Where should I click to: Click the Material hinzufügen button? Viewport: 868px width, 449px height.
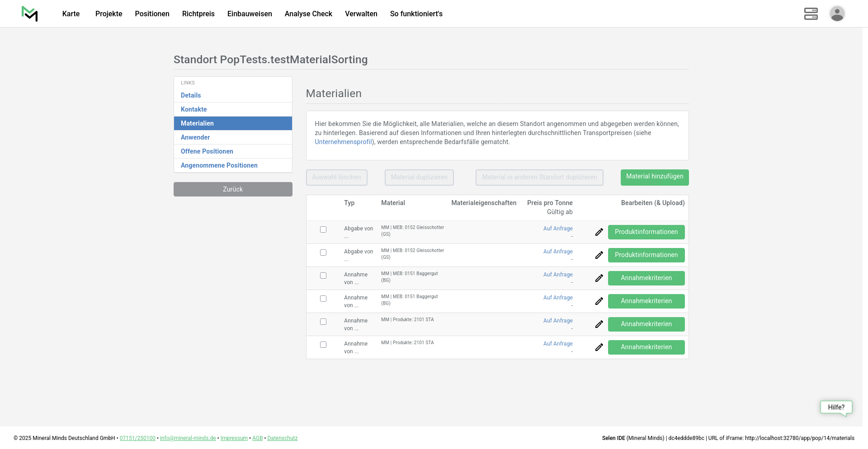pyautogui.click(x=654, y=177)
